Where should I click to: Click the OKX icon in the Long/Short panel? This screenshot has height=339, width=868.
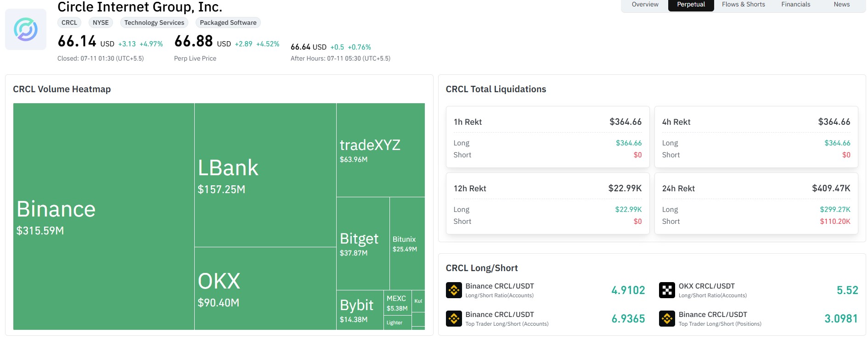667,290
